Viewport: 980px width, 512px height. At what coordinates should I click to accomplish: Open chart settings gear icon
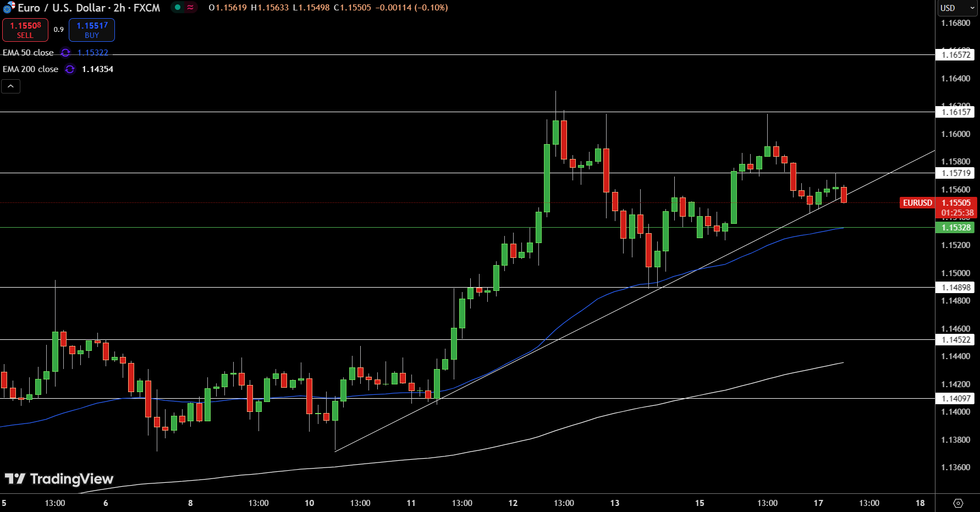click(958, 503)
